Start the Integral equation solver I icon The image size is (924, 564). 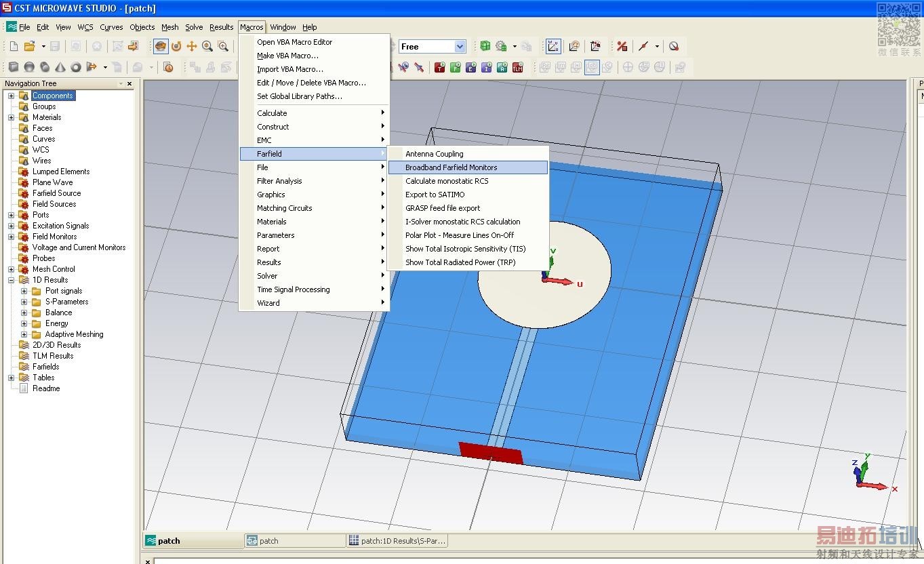(x=486, y=67)
